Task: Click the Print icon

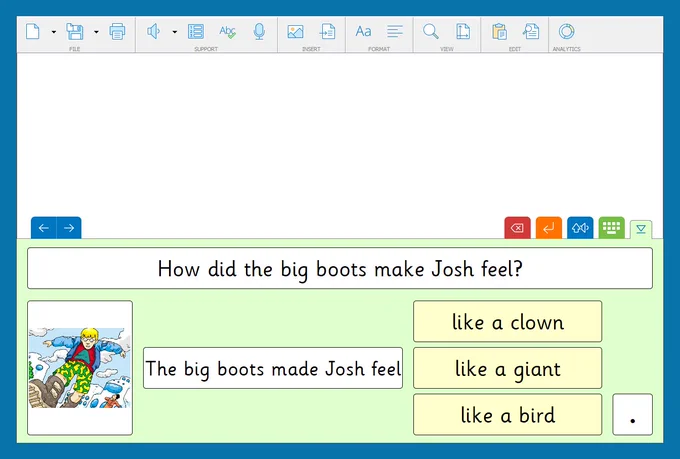Action: coord(117,32)
